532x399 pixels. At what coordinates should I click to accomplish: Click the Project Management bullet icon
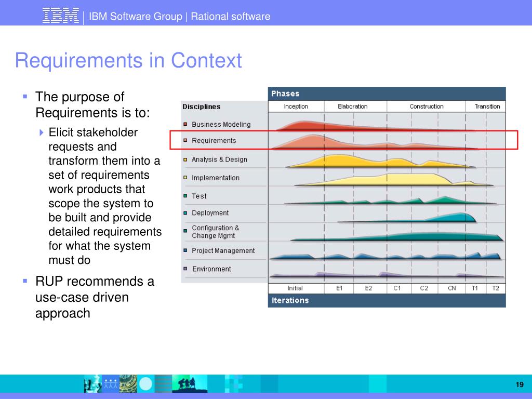[185, 250]
